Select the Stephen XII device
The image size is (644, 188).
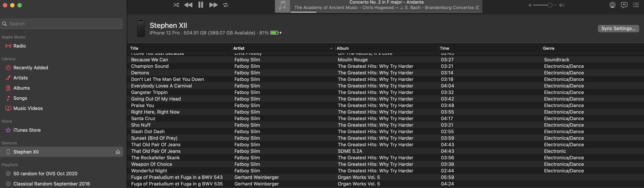pos(62,152)
